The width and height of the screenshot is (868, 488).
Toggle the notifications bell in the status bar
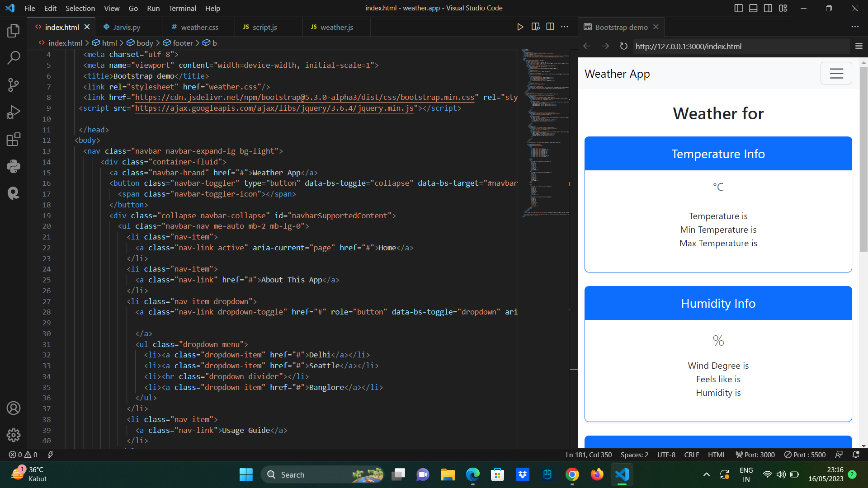[857, 455]
